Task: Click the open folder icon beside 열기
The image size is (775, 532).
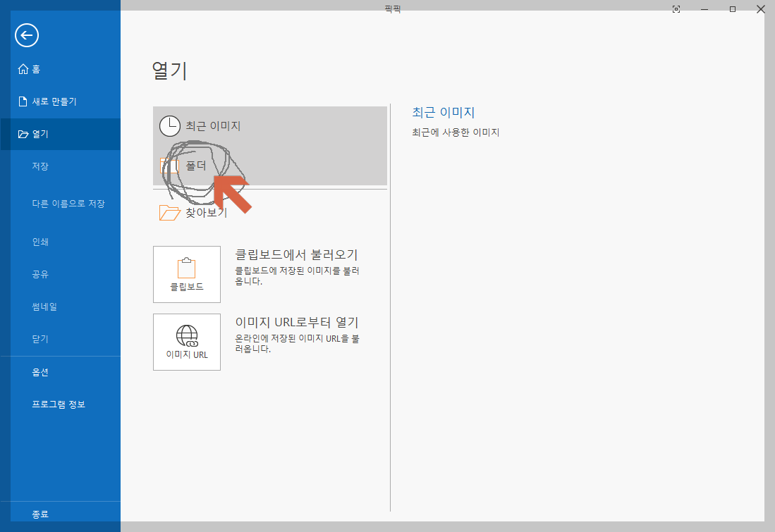Action: (21, 133)
